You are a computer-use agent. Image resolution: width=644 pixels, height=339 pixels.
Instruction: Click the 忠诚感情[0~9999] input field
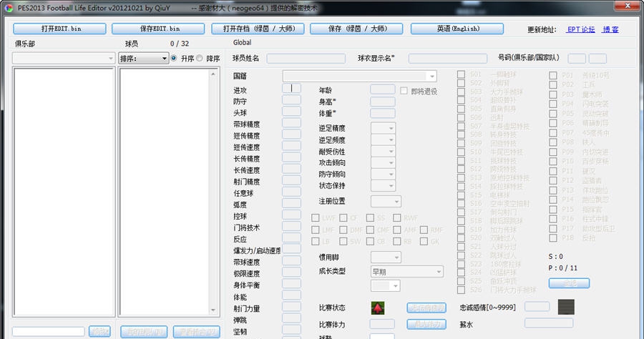537,307
